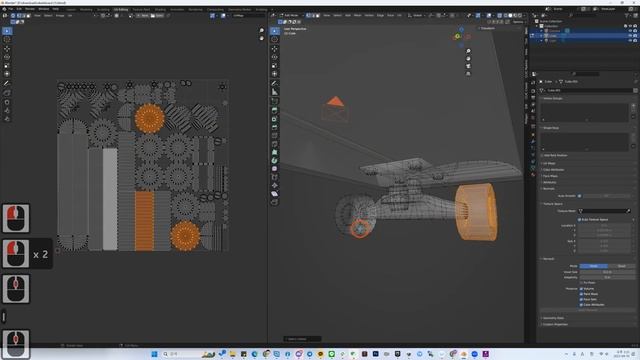This screenshot has height=360, width=640.
Task: Adjust the Voxel Size slider
Action: (607, 272)
